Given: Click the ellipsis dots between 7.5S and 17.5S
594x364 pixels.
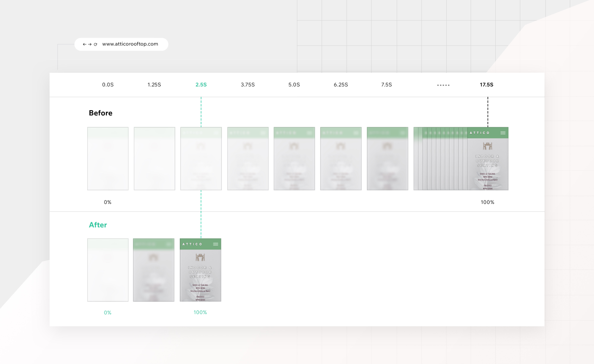Looking at the screenshot, I should pos(443,85).
